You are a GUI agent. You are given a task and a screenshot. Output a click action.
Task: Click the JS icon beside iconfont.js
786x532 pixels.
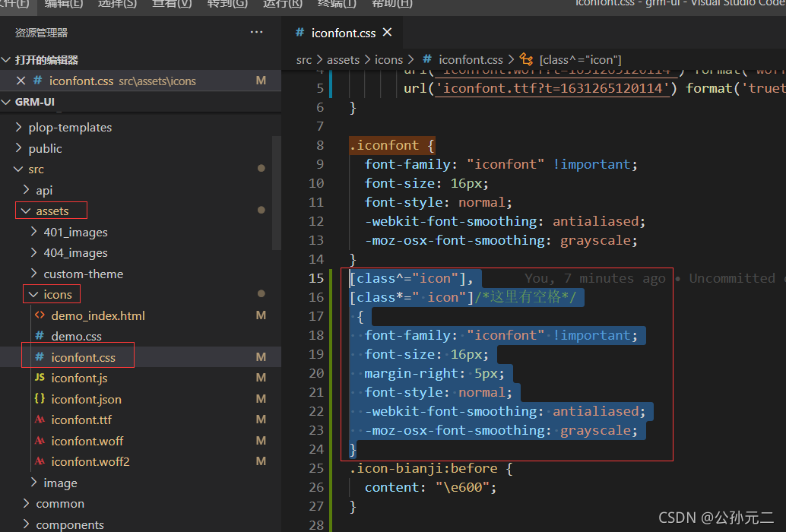pos(40,377)
